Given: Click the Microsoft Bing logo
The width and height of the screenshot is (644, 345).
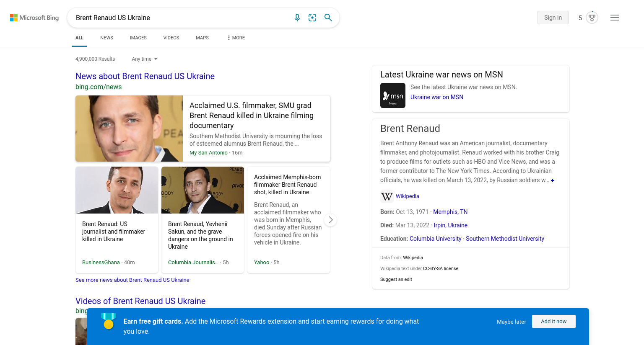Looking at the screenshot, I should [x=34, y=18].
